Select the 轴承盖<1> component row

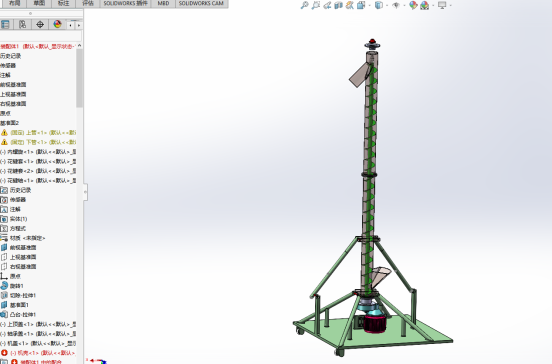tap(38, 333)
